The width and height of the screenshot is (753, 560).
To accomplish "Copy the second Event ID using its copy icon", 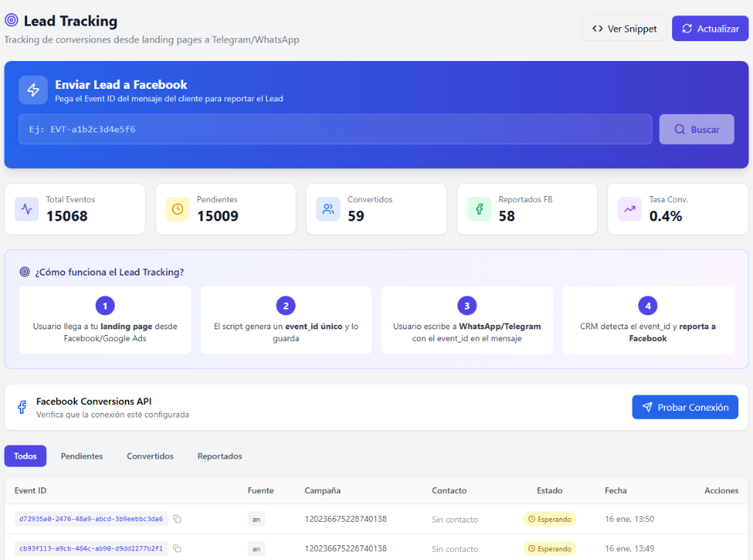I will tap(176, 548).
